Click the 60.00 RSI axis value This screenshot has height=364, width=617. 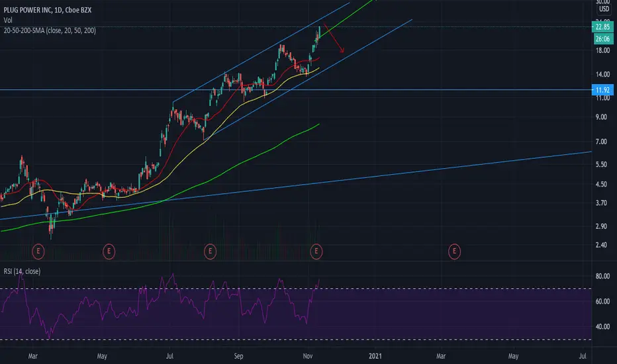coord(602,301)
